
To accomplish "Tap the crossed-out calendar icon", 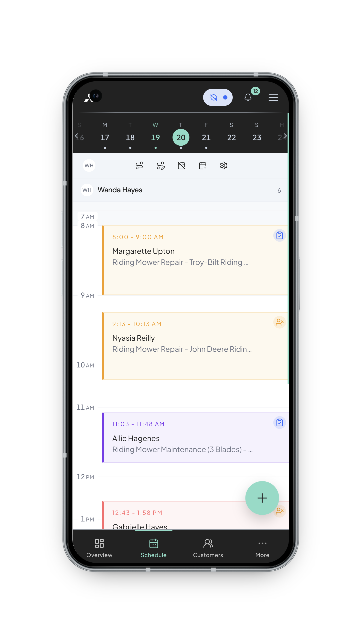I will click(x=181, y=165).
